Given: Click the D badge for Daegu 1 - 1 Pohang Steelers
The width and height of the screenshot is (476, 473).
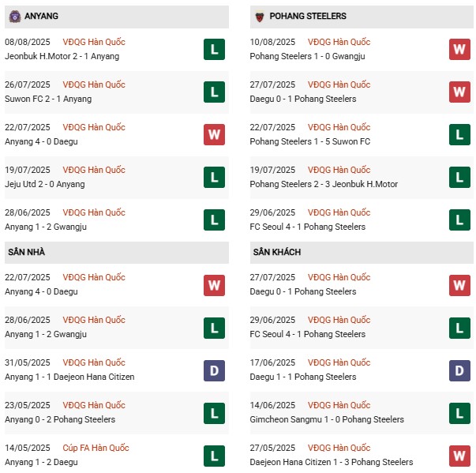Looking at the screenshot, I should (x=459, y=370).
